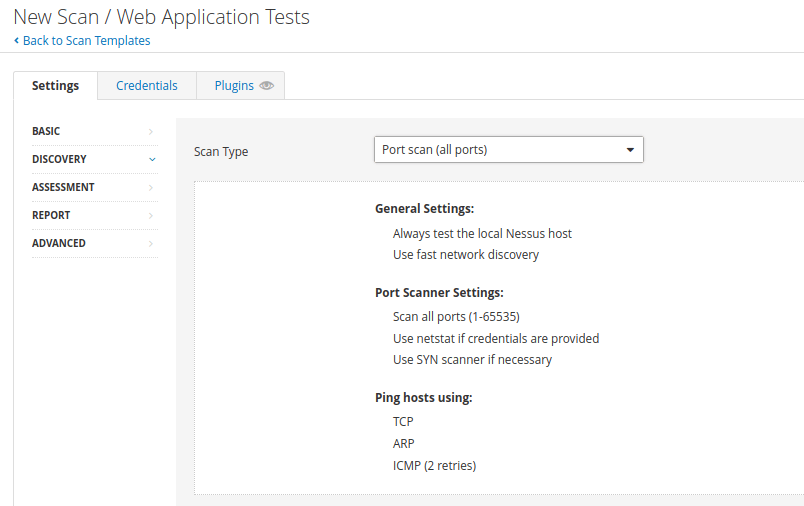This screenshot has width=804, height=506.
Task: Open the Settings tab
Action: (x=55, y=86)
